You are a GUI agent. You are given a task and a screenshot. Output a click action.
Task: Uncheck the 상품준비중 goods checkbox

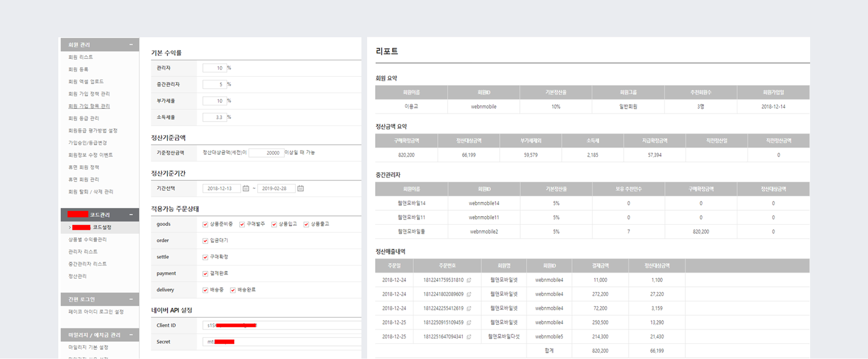click(205, 224)
